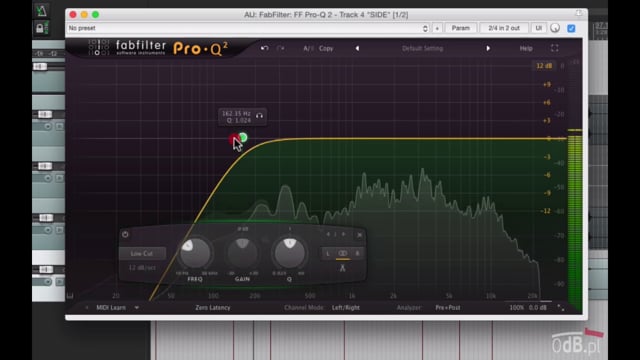Click the 100% output scale value
Image resolution: width=640 pixels, height=360 pixels.
[x=516, y=307]
